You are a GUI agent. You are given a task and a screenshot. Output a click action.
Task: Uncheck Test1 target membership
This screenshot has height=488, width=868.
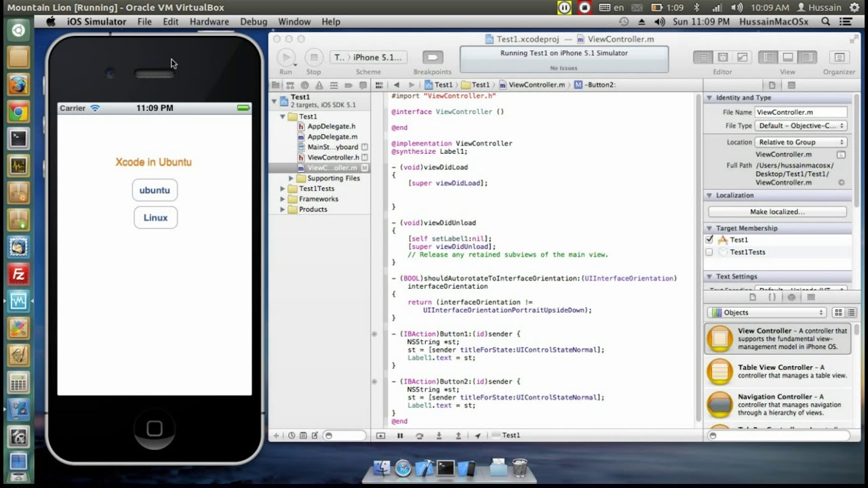click(x=709, y=239)
